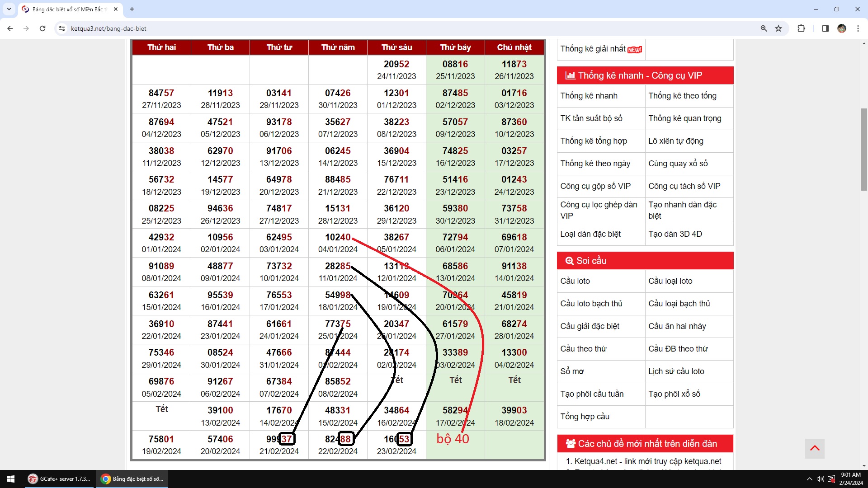This screenshot has width=868, height=488.
Task: Open Thống kê nhanh link
Action: (x=589, y=96)
